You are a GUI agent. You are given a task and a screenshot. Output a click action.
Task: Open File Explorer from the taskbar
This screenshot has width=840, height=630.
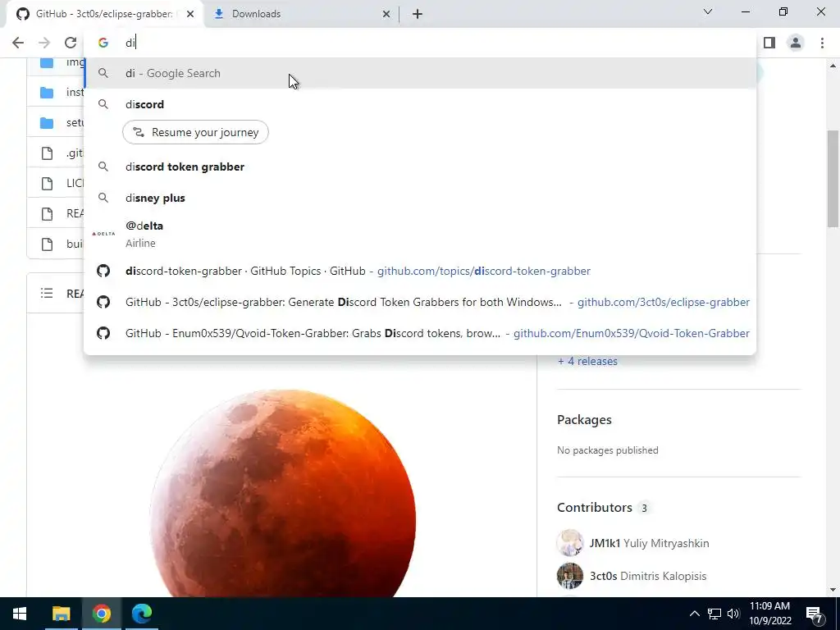click(61, 614)
